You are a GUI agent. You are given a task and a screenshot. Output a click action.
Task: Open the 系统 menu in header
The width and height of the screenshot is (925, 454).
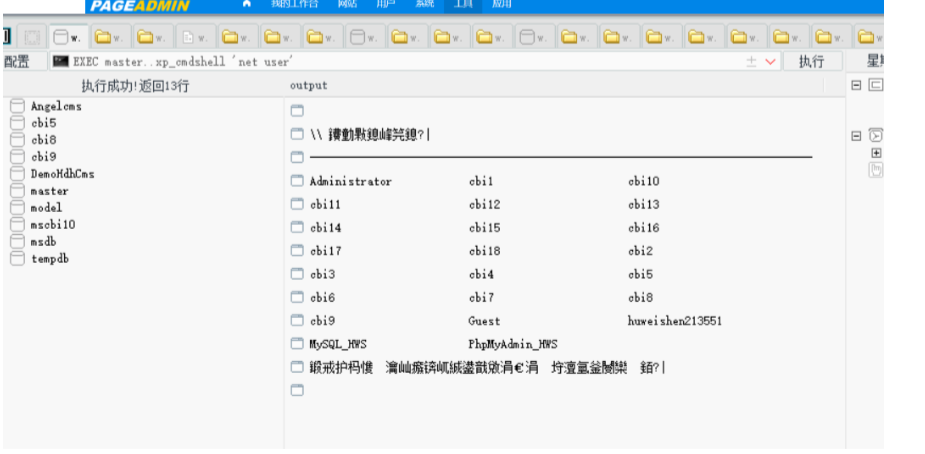tap(424, 4)
